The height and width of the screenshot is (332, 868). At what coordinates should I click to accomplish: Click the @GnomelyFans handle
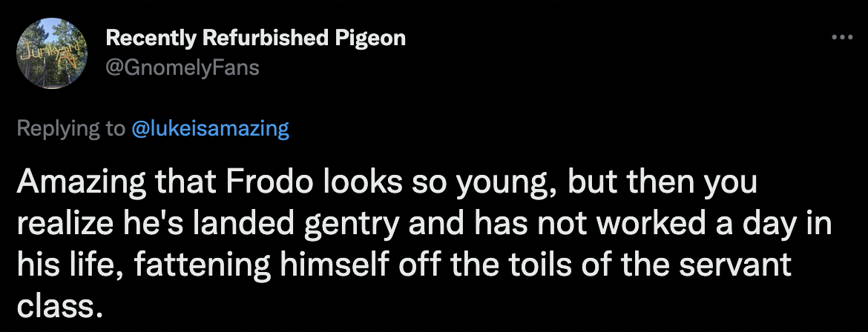pyautogui.click(x=183, y=67)
